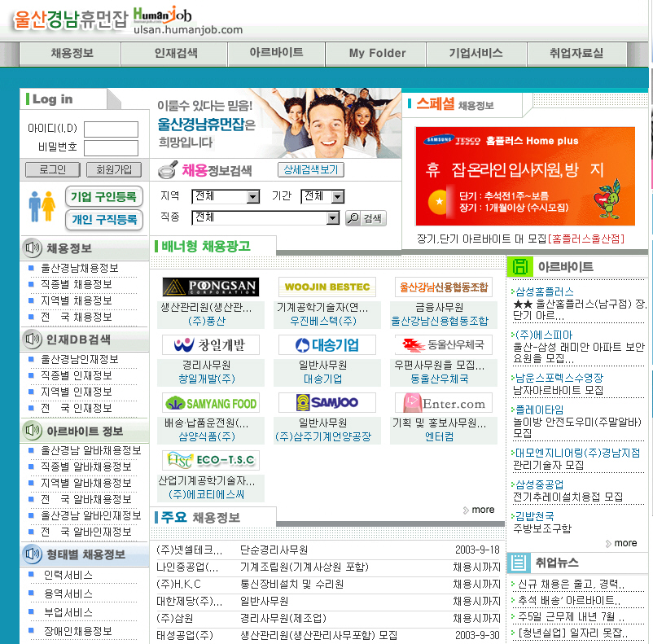
Task: Click the HumanJob logo at top
Action: tap(162, 15)
